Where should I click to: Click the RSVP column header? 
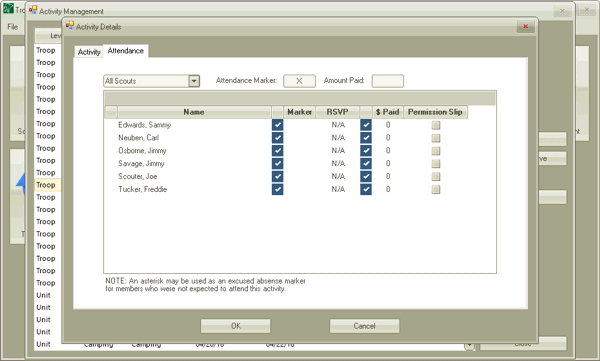pyautogui.click(x=337, y=112)
